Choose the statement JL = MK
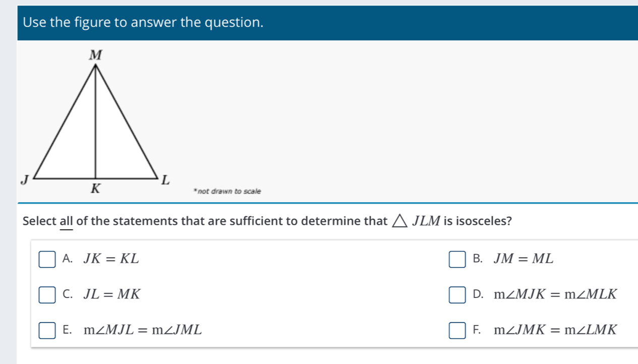The image size is (638, 364). pos(111,294)
